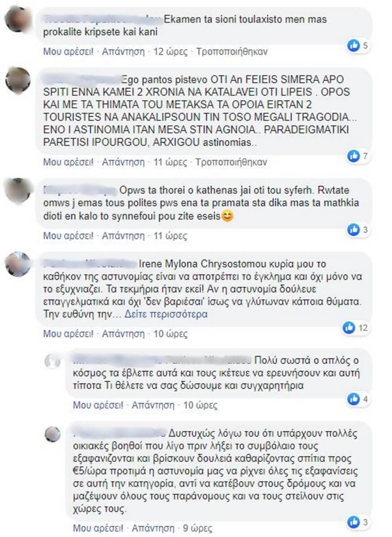This screenshot has height=537, width=392.
Task: Open avatar of 'Δυστυχώς λόγω' reply author
Action: [x=52, y=434]
